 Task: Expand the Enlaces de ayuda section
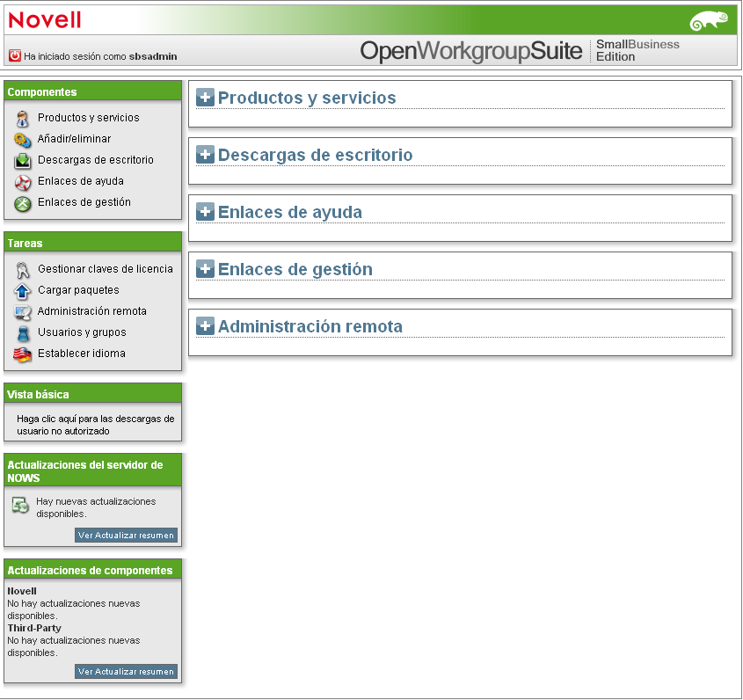205,212
